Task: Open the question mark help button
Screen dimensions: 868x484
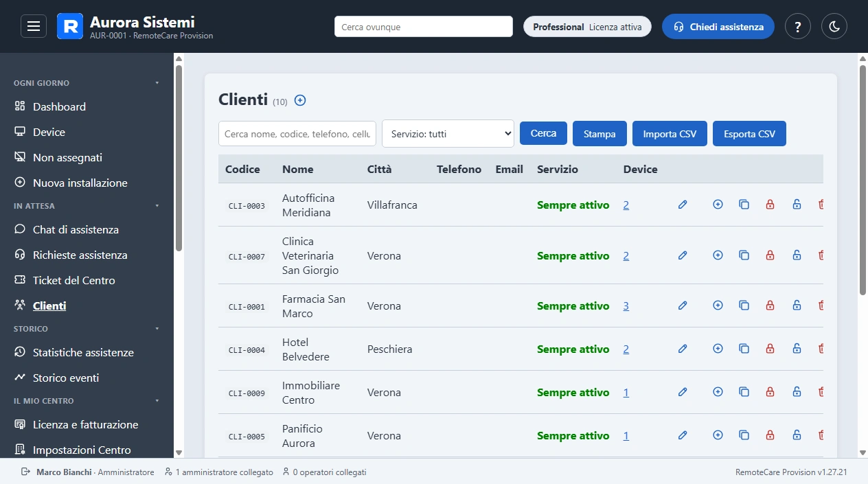Action: click(x=798, y=27)
